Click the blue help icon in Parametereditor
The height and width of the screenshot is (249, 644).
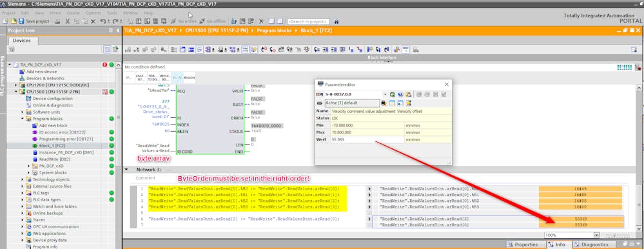400,95
